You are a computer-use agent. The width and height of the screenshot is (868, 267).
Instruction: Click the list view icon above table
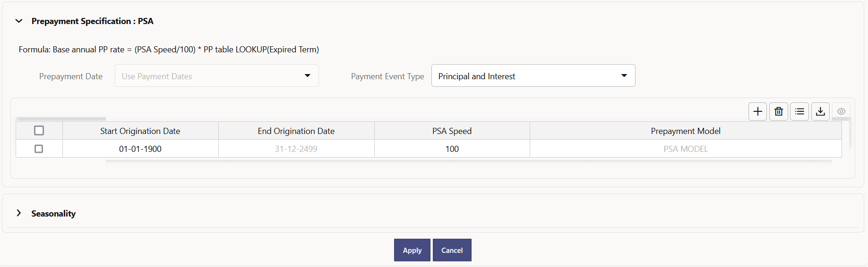799,111
